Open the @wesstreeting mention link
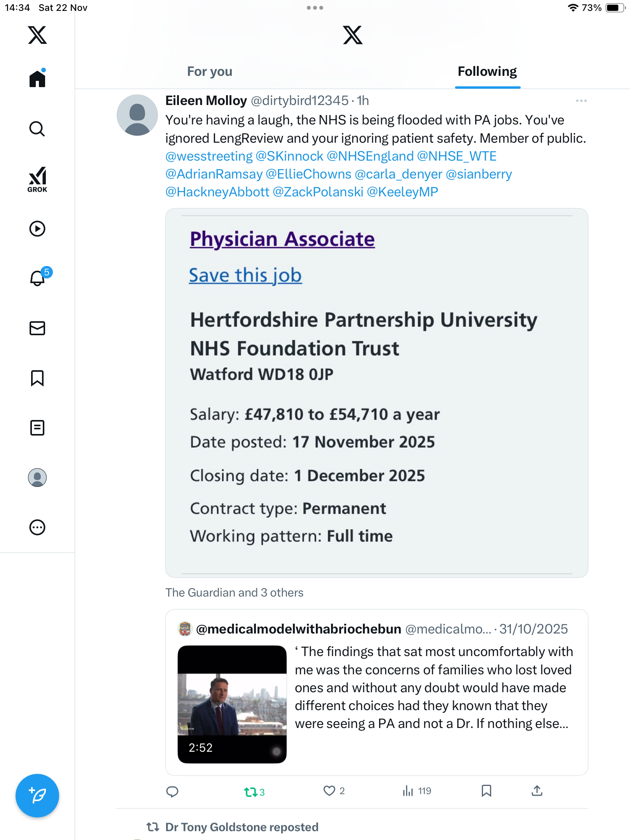This screenshot has height=840, width=630. pyautogui.click(x=209, y=156)
